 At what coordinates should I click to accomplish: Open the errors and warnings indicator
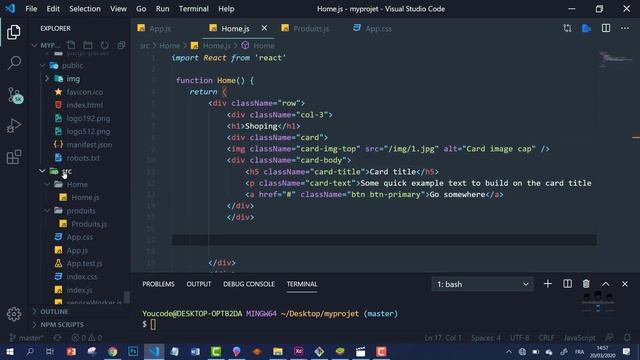[87, 338]
